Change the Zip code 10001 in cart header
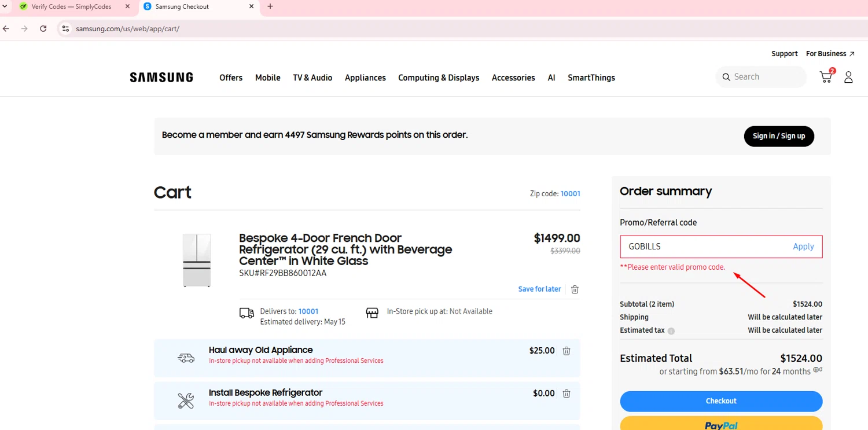 570,194
